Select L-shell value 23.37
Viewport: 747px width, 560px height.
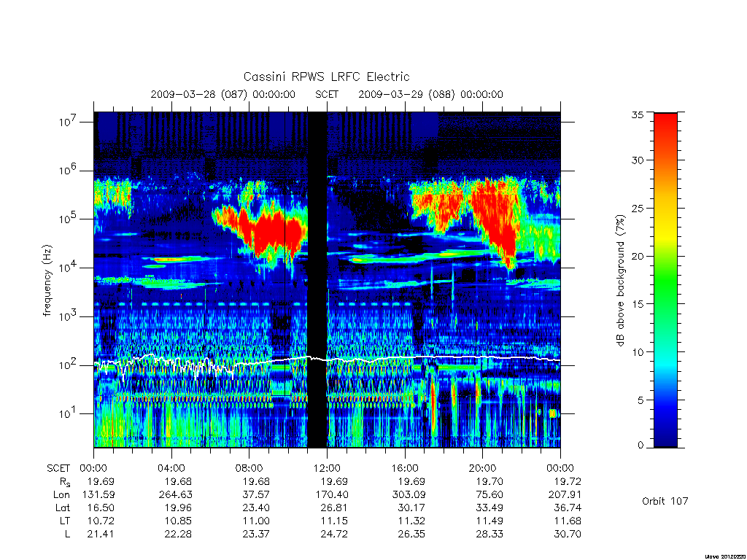tap(256, 534)
